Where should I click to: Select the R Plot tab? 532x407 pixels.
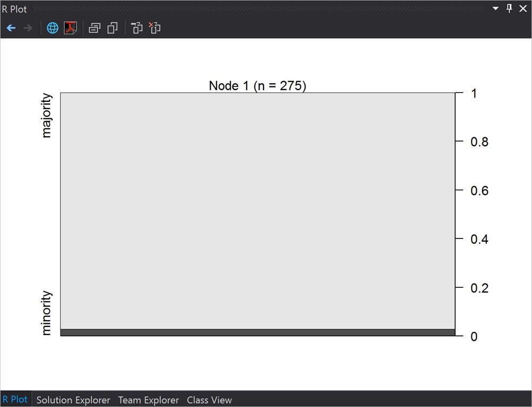15,400
